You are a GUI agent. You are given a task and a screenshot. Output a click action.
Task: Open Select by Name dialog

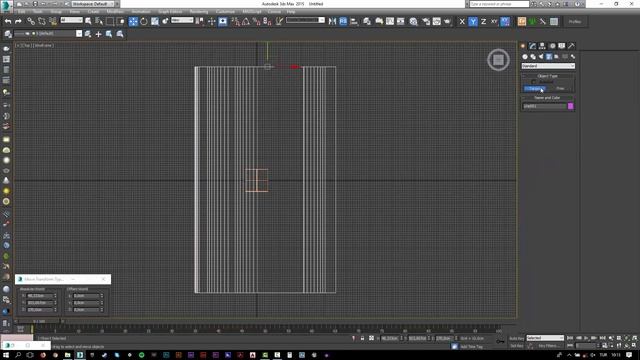tap(99, 21)
